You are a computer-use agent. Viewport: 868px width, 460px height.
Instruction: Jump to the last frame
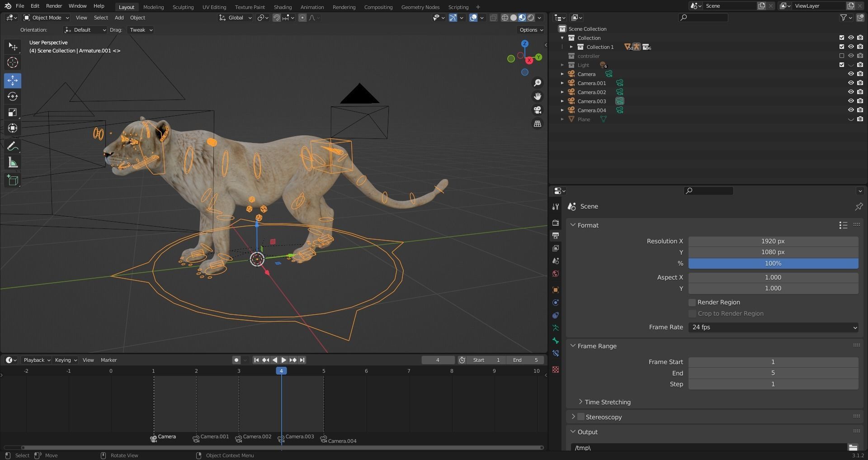(x=302, y=360)
